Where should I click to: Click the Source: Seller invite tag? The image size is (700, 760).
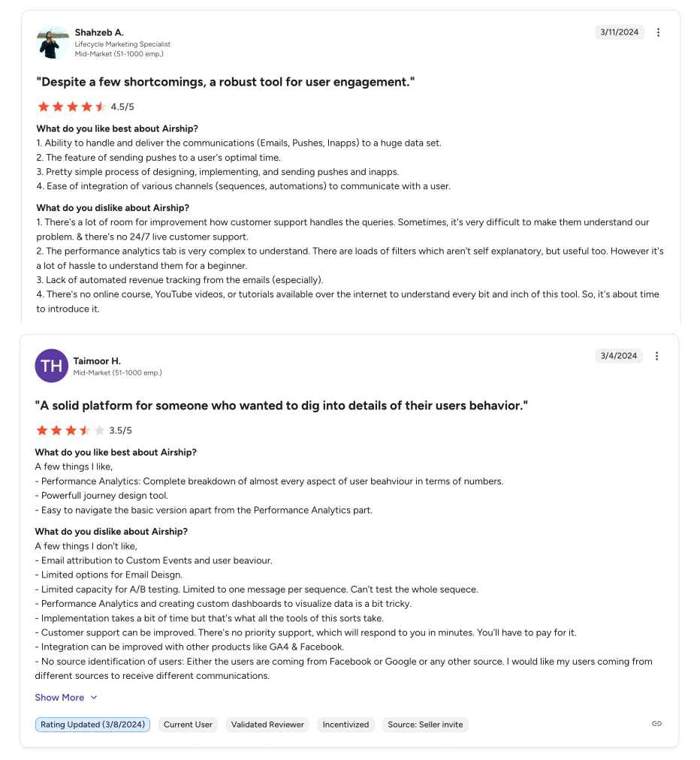coord(425,724)
